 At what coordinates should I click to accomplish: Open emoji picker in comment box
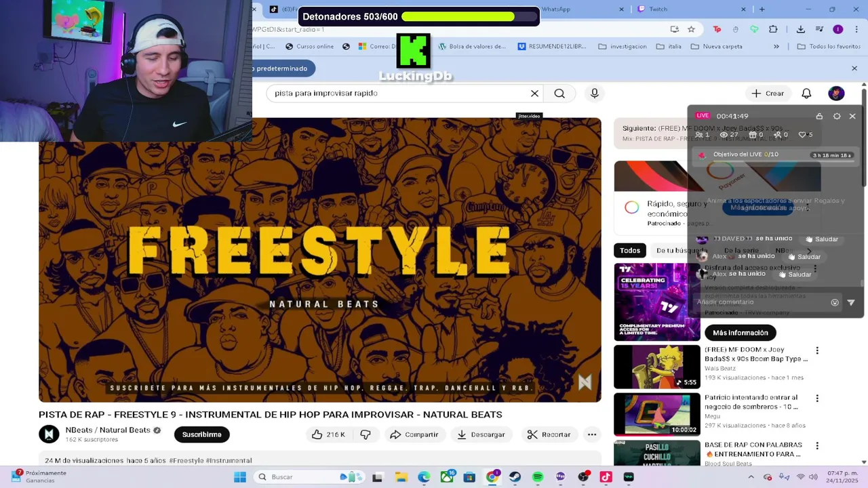(835, 303)
